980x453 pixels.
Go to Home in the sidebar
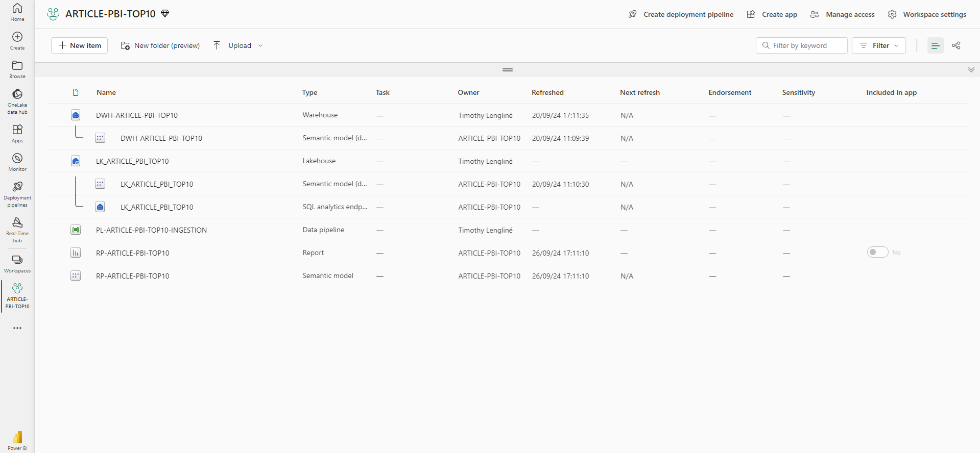(17, 12)
